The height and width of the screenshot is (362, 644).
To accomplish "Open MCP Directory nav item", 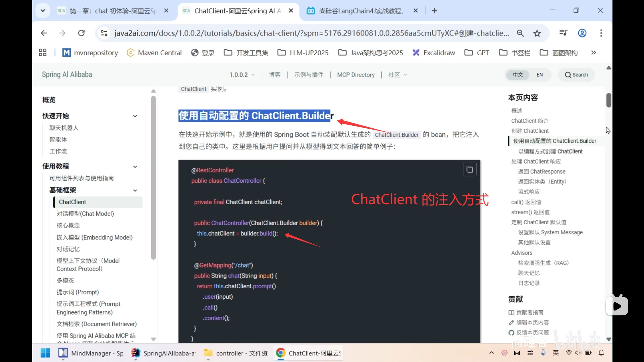I will pos(356,75).
